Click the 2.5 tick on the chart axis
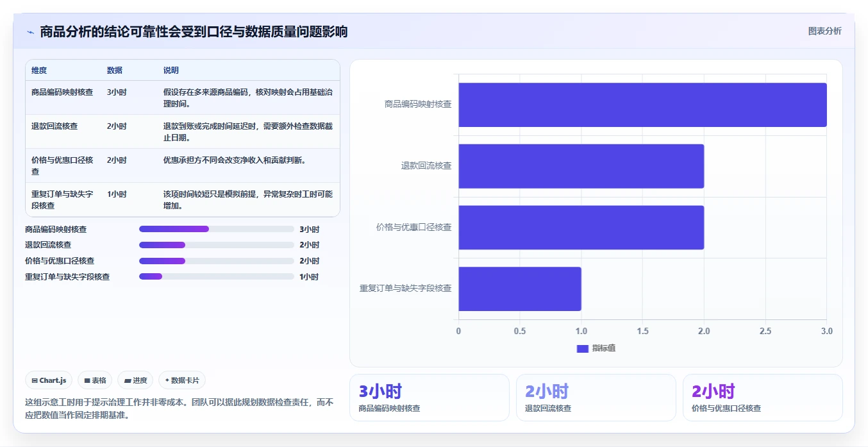 (x=765, y=332)
